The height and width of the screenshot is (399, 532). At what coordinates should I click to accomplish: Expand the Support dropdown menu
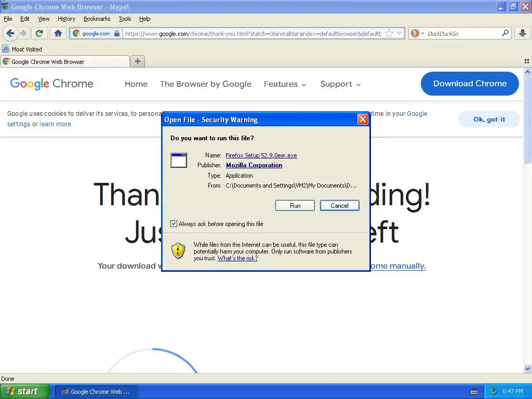(340, 84)
